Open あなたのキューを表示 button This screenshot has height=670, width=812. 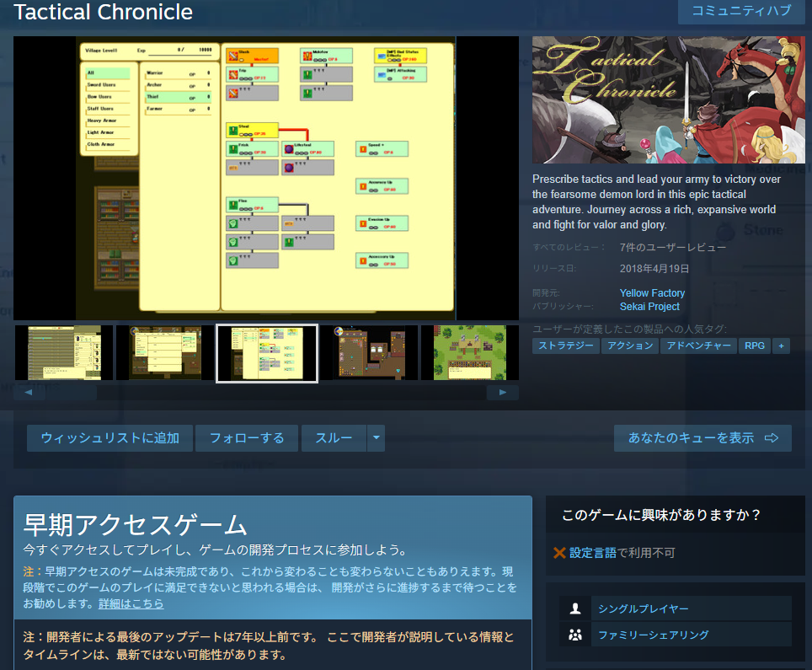pyautogui.click(x=702, y=438)
